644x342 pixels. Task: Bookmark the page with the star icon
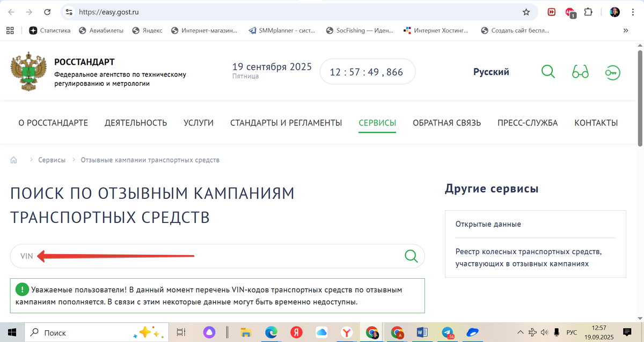(x=525, y=11)
